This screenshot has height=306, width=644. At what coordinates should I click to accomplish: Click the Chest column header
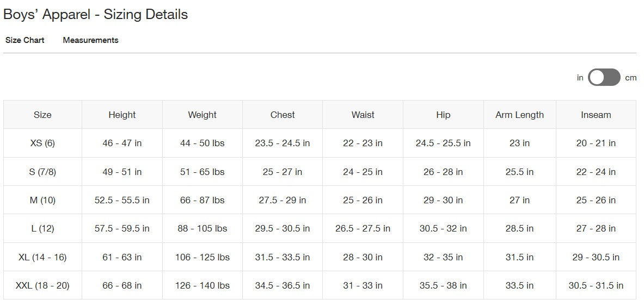click(x=283, y=115)
